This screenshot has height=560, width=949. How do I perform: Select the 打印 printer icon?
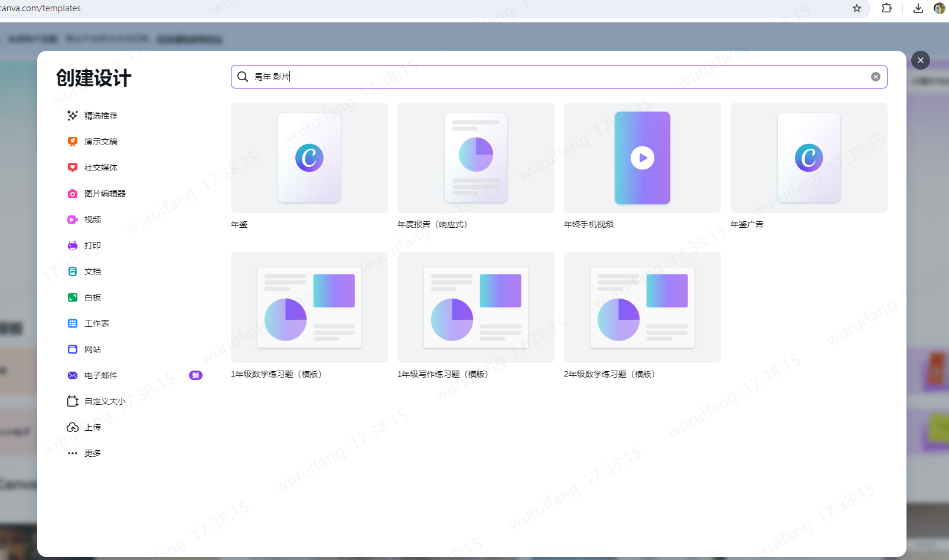pyautogui.click(x=72, y=245)
